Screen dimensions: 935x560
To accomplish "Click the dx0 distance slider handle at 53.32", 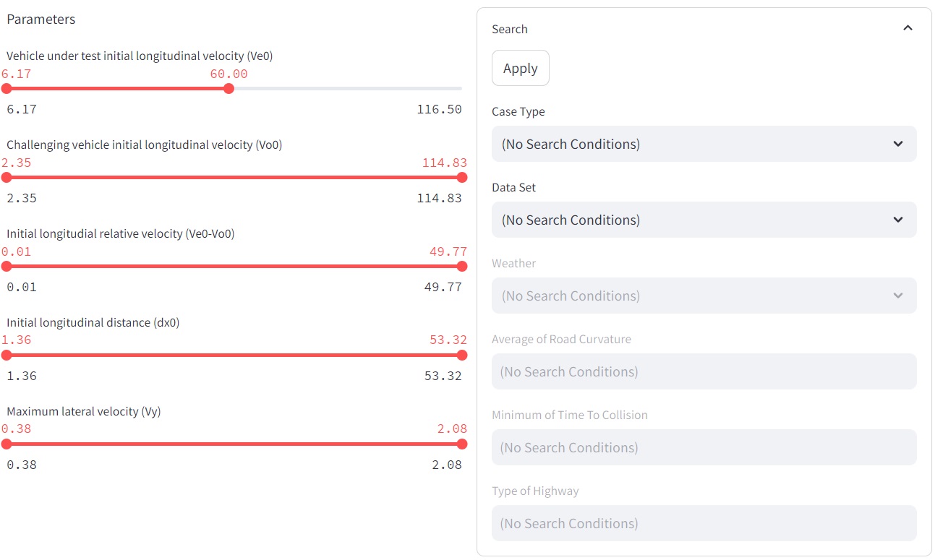I will coord(462,355).
